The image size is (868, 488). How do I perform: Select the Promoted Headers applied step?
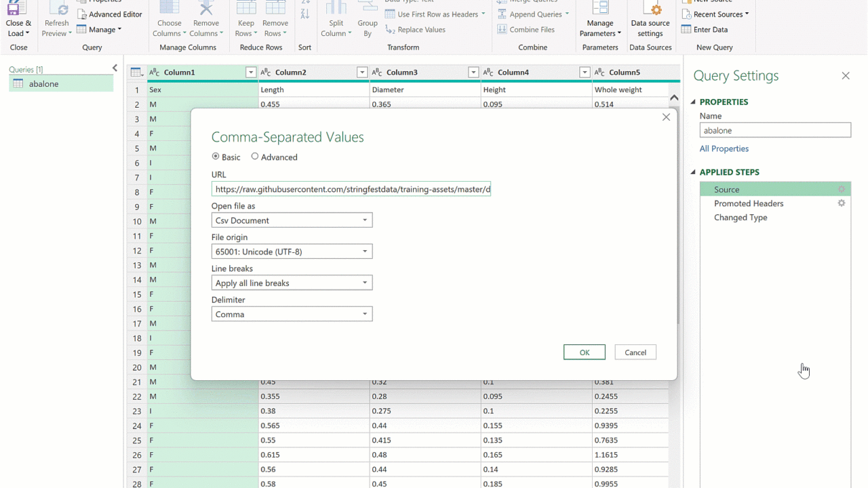point(748,203)
